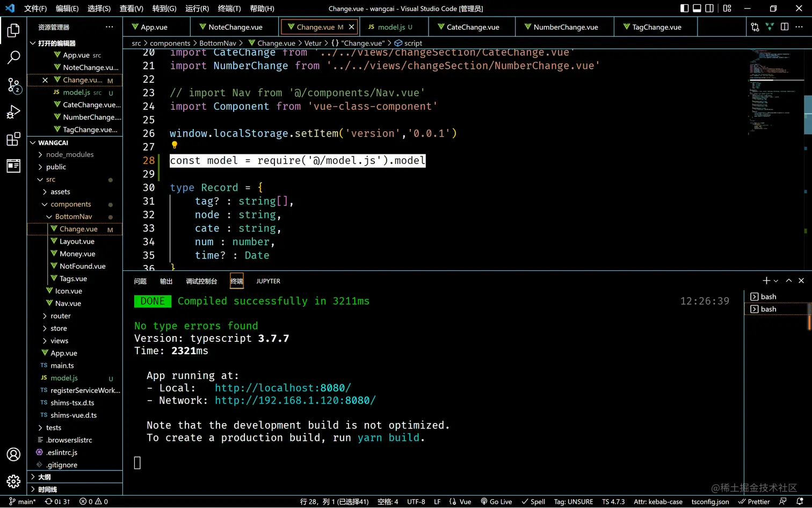Toggle primary sidebar layout icon
812x508 pixels.
click(684, 8)
